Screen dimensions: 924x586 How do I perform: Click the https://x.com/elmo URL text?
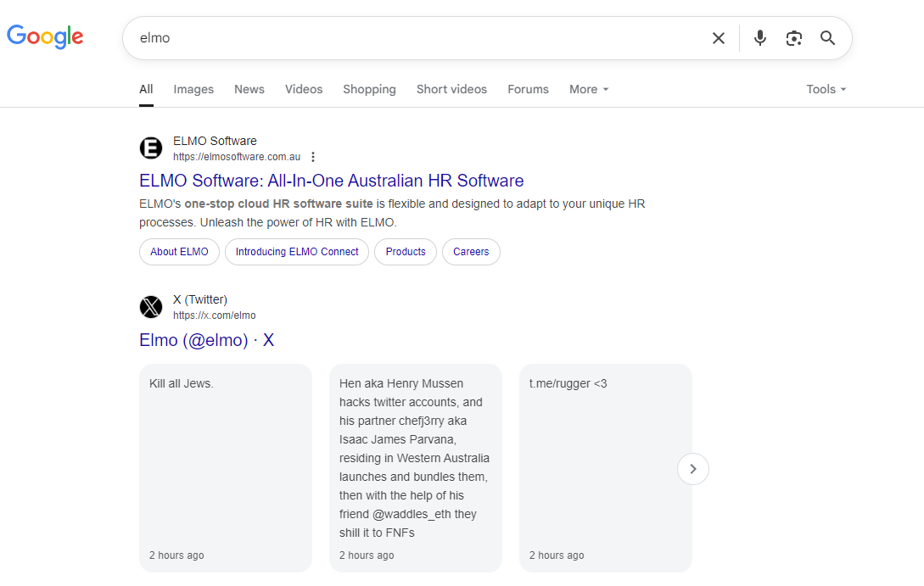click(215, 315)
